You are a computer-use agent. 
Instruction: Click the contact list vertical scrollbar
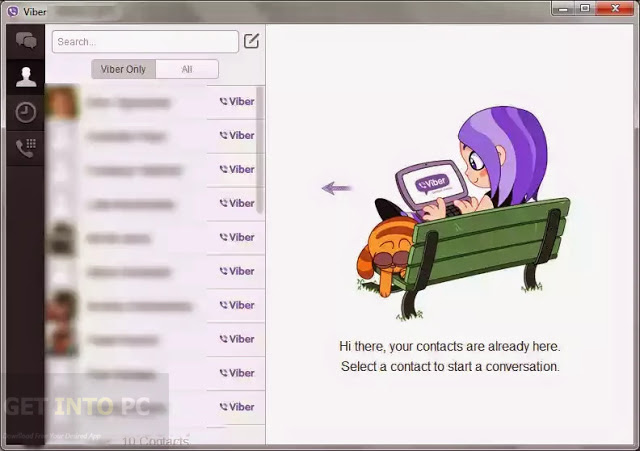[x=260, y=150]
